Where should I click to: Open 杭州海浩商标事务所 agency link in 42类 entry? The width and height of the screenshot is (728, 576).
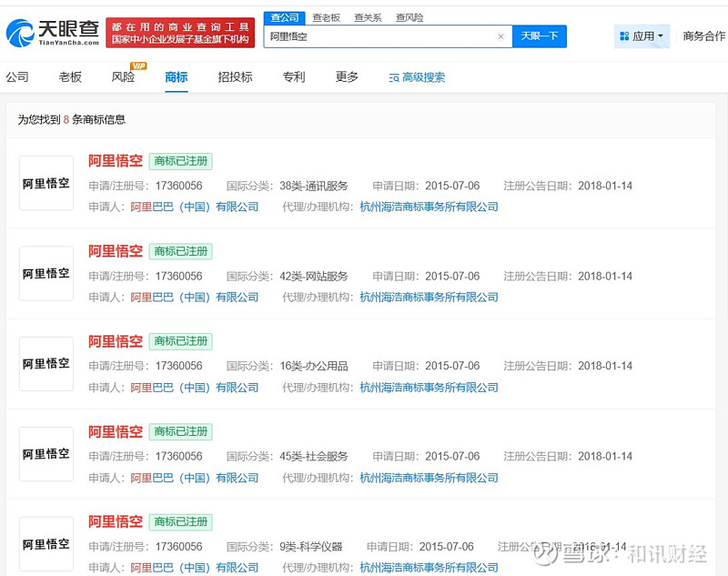tap(429, 297)
